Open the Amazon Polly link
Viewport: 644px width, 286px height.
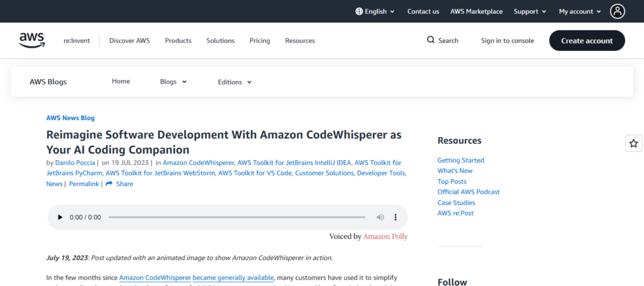(x=386, y=236)
